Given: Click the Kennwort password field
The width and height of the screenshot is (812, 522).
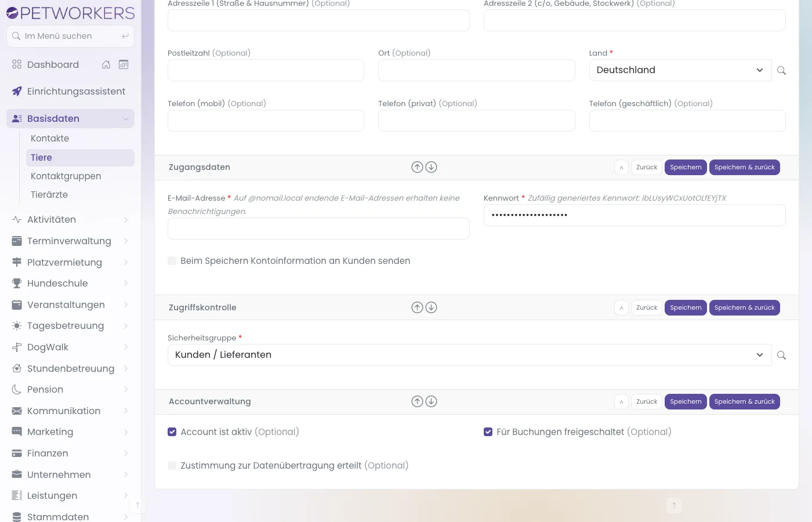Looking at the screenshot, I should coord(635,215).
